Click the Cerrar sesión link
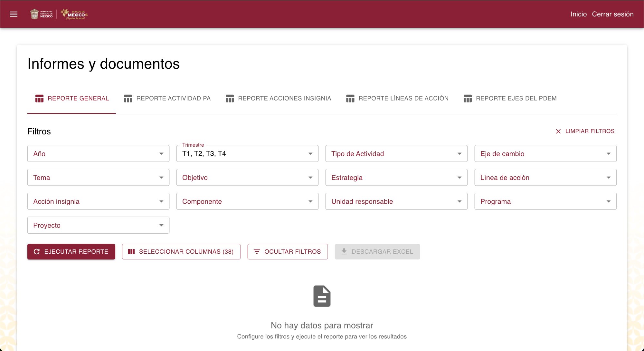This screenshot has height=351, width=644. tap(612, 14)
